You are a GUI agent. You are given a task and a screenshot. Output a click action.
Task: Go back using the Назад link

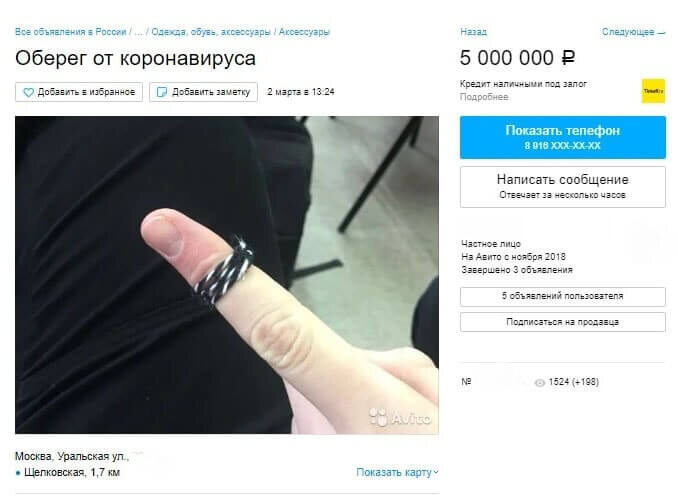pyautogui.click(x=473, y=32)
